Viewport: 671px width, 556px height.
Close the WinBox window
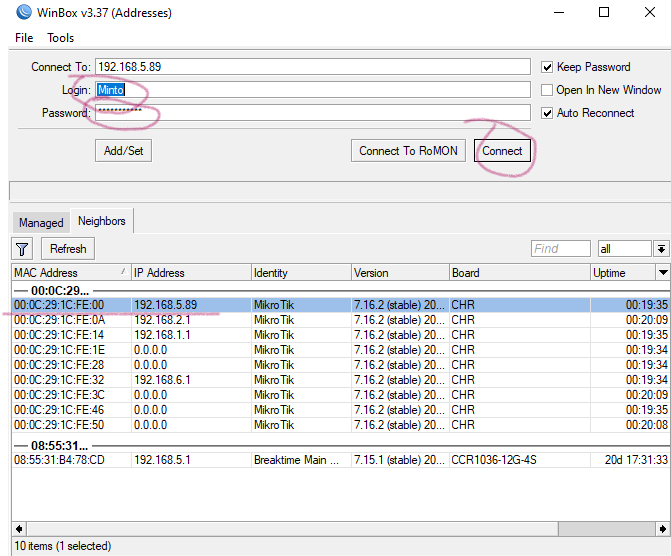click(650, 12)
